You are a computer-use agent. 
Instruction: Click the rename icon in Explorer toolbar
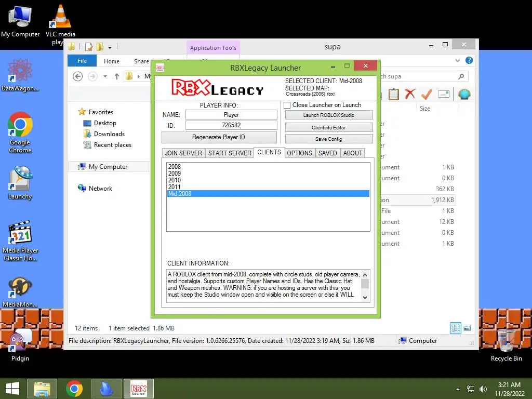[444, 94]
